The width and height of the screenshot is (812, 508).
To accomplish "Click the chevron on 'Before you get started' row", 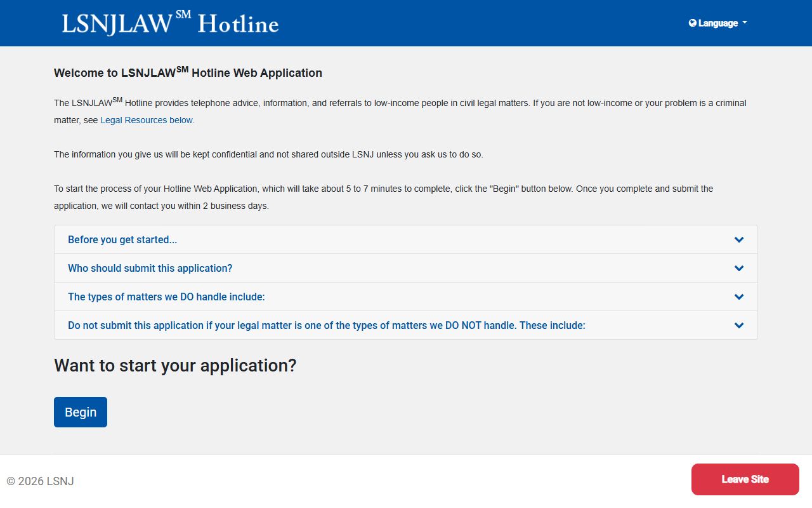I will click(739, 240).
